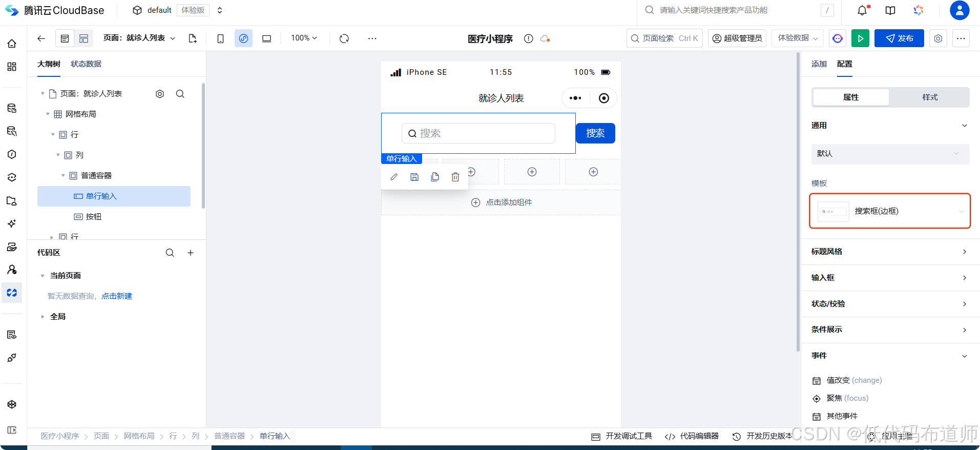Screen dimensions: 980x450
Task: Collapse the 网格布局 tree node
Action: [48, 114]
